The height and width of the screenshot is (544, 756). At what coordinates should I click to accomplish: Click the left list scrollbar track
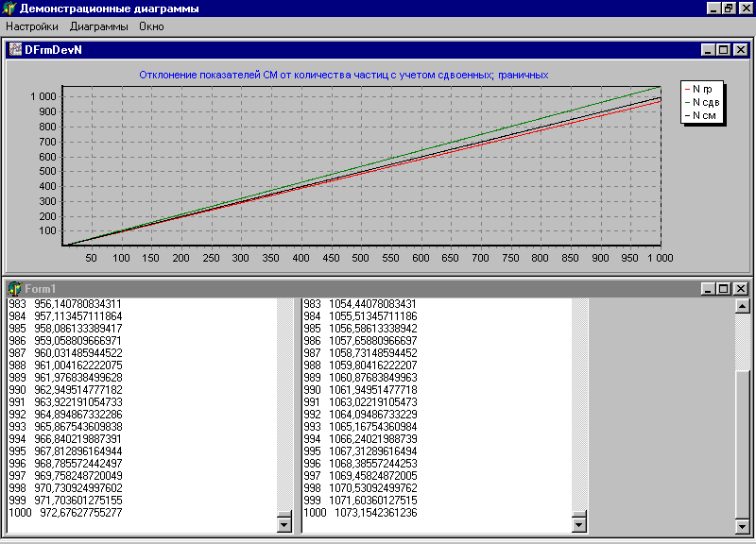tap(284, 405)
